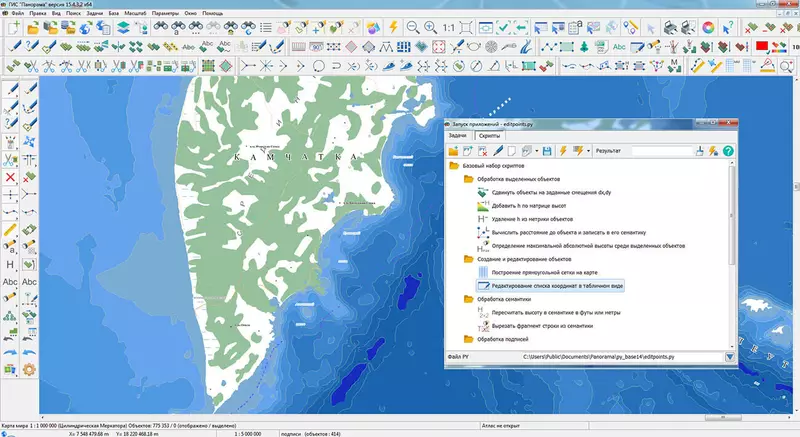Switch to the 'Задачи' tab in dialog
This screenshot has height=437, width=800.
click(457, 134)
